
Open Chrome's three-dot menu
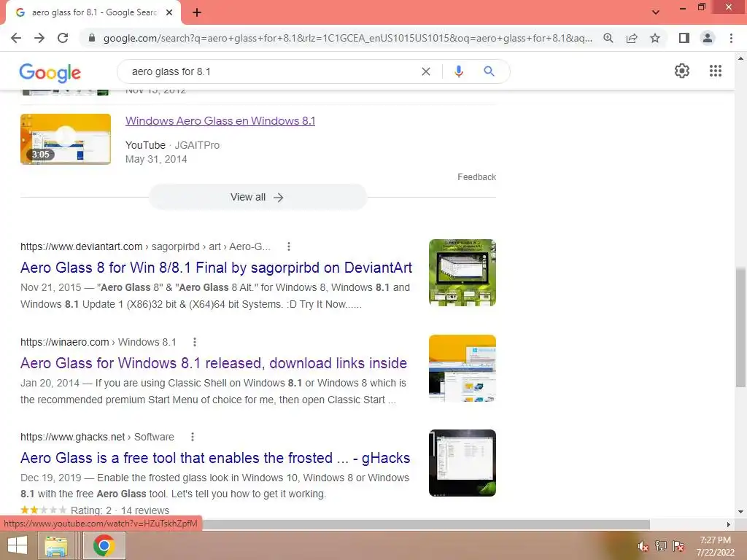tap(731, 38)
